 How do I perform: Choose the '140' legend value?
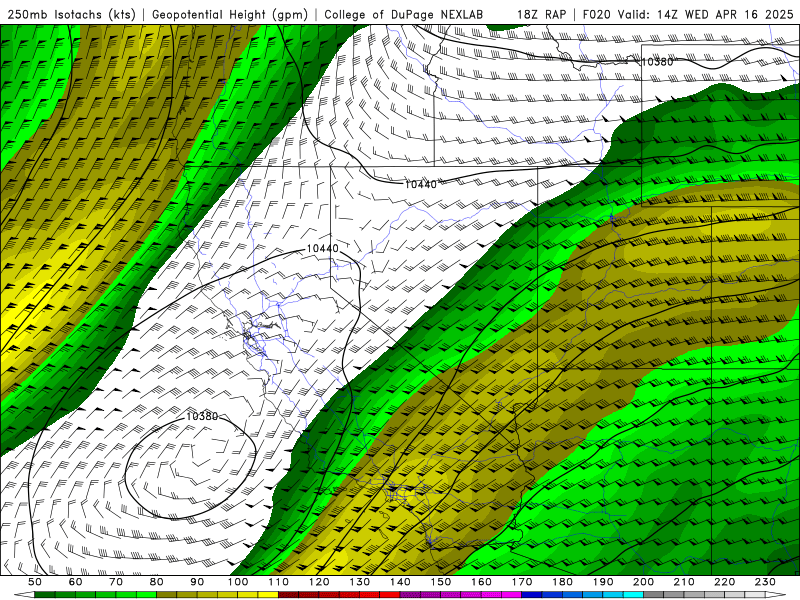click(400, 582)
